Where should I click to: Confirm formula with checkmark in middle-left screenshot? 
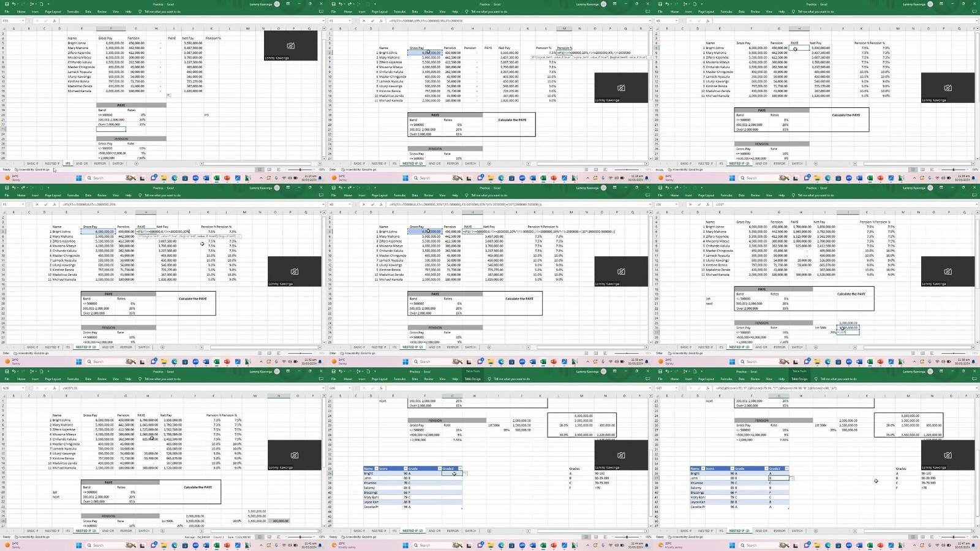pyautogui.click(x=45, y=204)
